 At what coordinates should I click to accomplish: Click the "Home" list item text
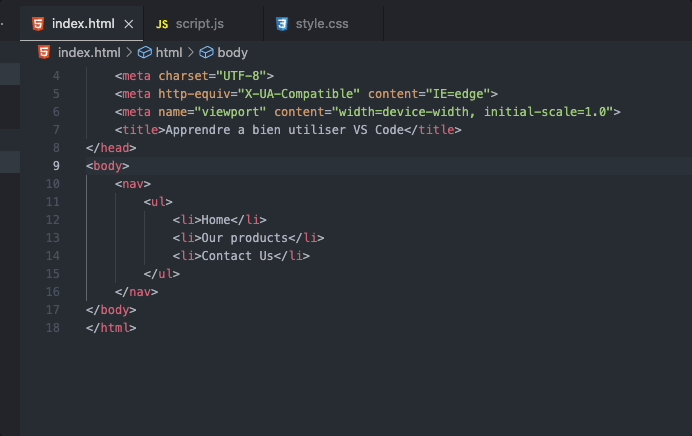216,220
